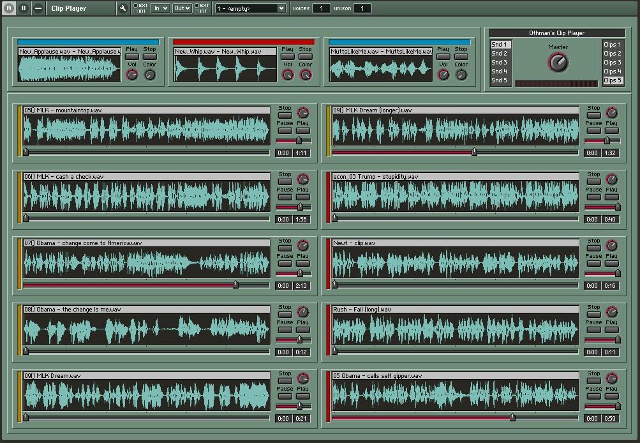This screenshot has height=443, width=640.
Task: Play the Trump stupidity clip
Action: pos(611,197)
